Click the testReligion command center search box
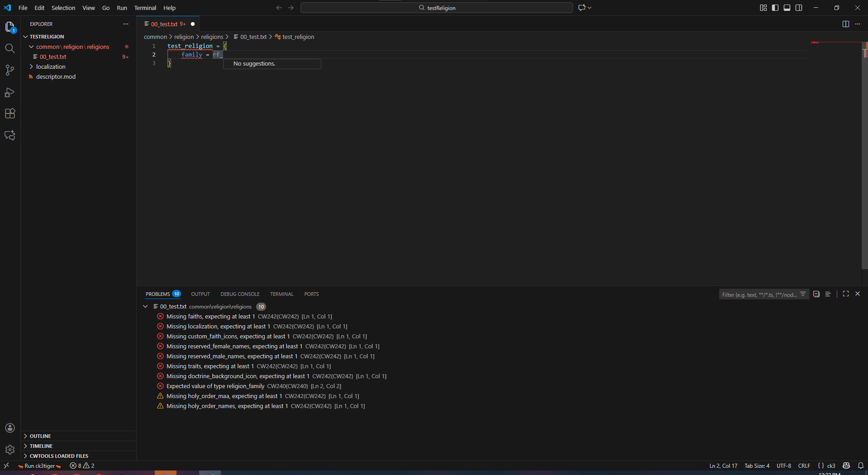The height and width of the screenshot is (475, 868). [x=437, y=8]
